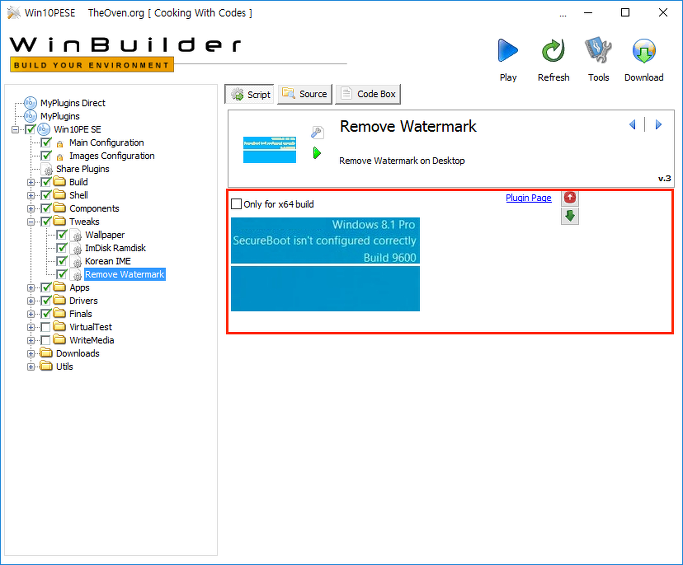Expand the Shell folder node
The width and height of the screenshot is (683, 565).
click(x=31, y=195)
